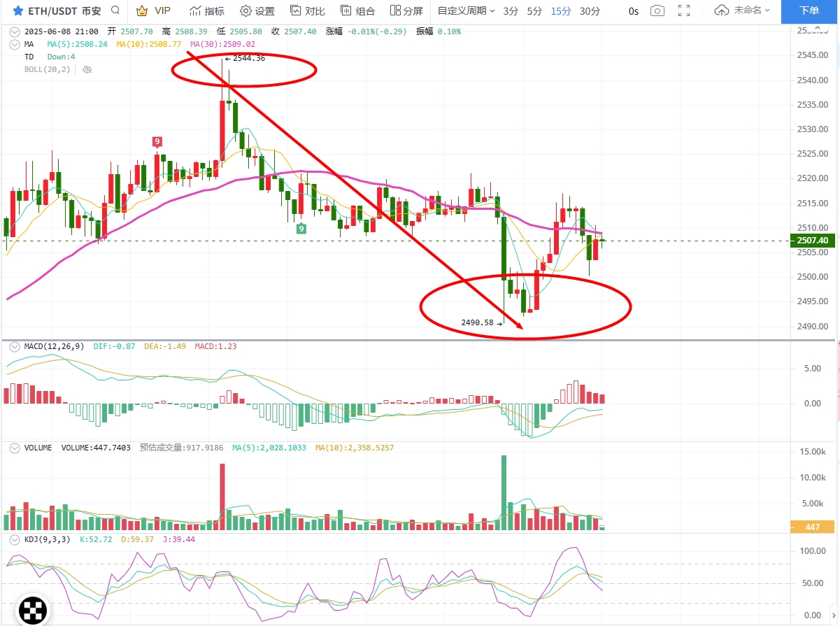The width and height of the screenshot is (840, 626).
Task: Click the 对比 compare tool
Action: (307, 10)
